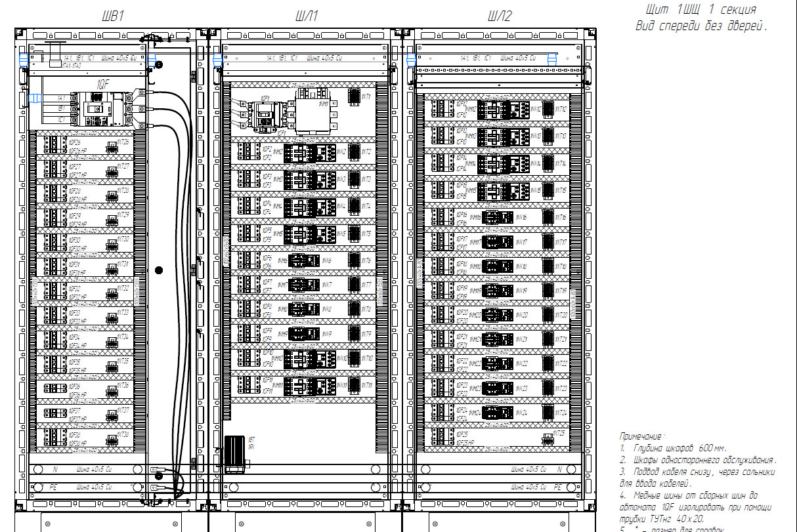Select the subtitle 'Вид спереди без дверей.'
The width and height of the screenshot is (797, 532).
(x=701, y=27)
